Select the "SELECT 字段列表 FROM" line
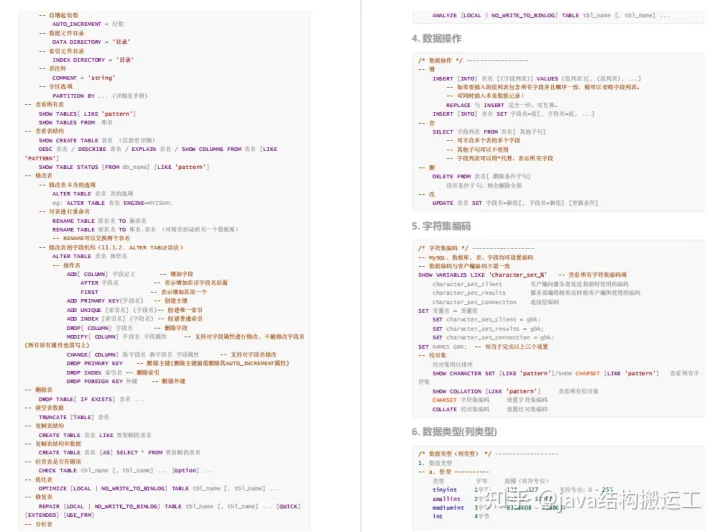This screenshot has height=532, width=720. click(x=489, y=132)
